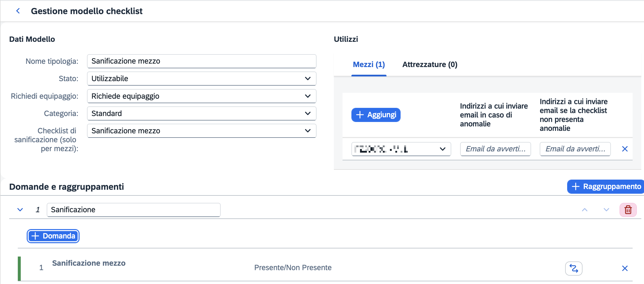Click the Nome tipologia label
The width and height of the screenshot is (644, 284).
click(x=52, y=61)
